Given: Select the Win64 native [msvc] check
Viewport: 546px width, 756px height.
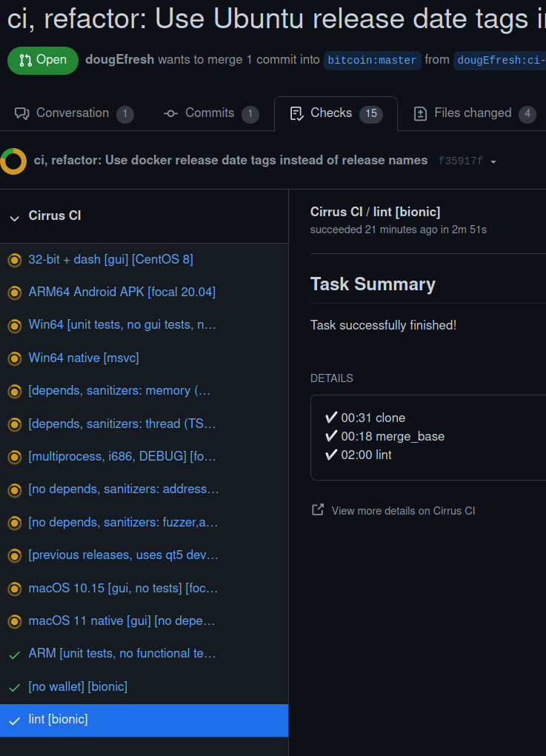Looking at the screenshot, I should click(144, 358).
